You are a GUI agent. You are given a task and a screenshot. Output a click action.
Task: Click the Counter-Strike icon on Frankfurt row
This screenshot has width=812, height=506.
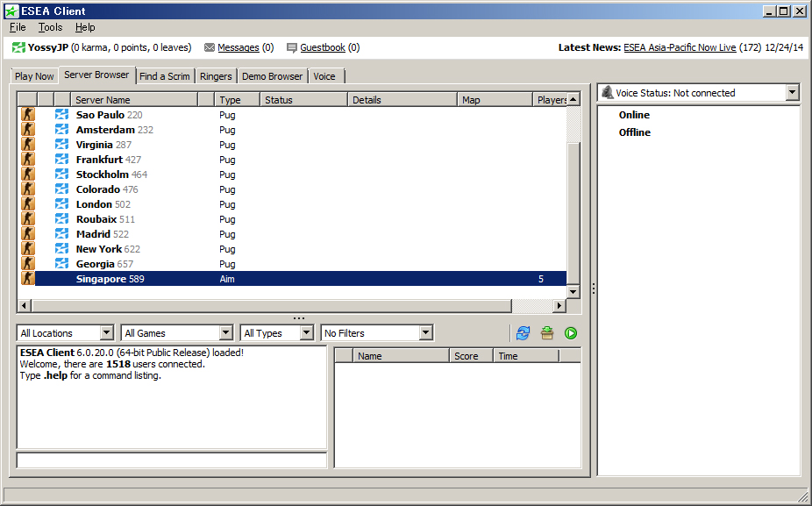[28, 160]
